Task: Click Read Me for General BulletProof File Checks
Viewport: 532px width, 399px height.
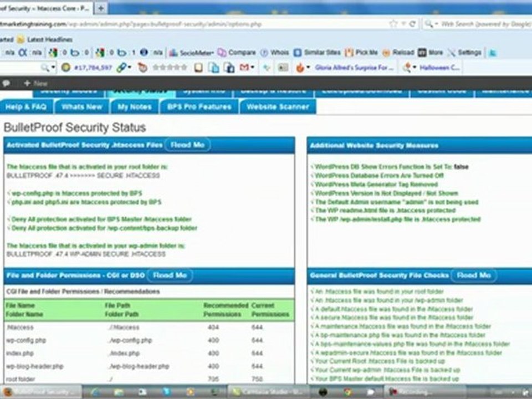Action: tap(474, 275)
